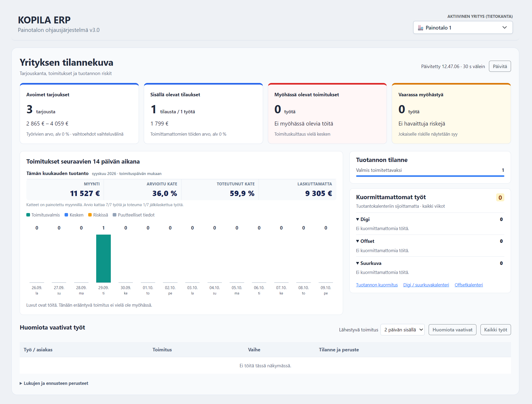
Task: Select the Myöhässä olevat toimitukset card
Action: coord(327,114)
